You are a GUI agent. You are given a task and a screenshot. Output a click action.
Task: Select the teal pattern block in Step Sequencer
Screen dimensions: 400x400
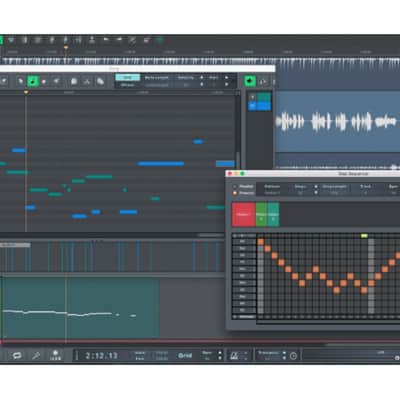[x=273, y=214]
